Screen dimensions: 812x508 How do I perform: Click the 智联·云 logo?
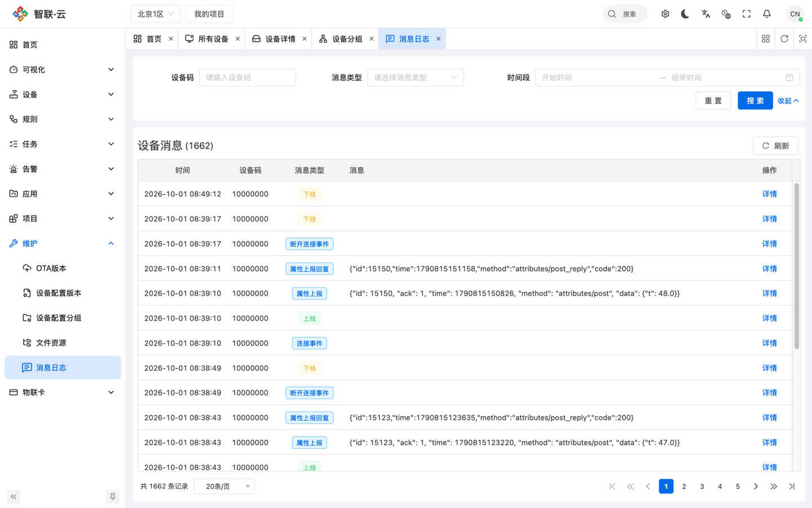(x=39, y=14)
